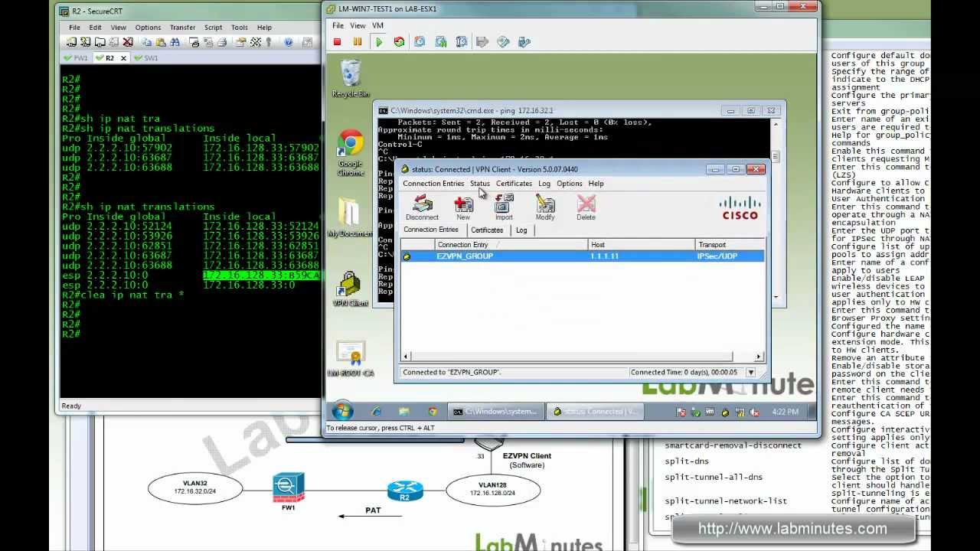The height and width of the screenshot is (551, 980).
Task: Click SecureCRT Paste toolbar icon
Action: (161, 42)
